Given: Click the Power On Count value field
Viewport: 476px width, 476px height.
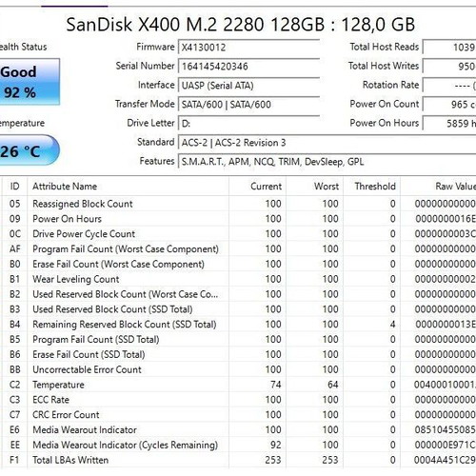Looking at the screenshot, I should (449, 105).
